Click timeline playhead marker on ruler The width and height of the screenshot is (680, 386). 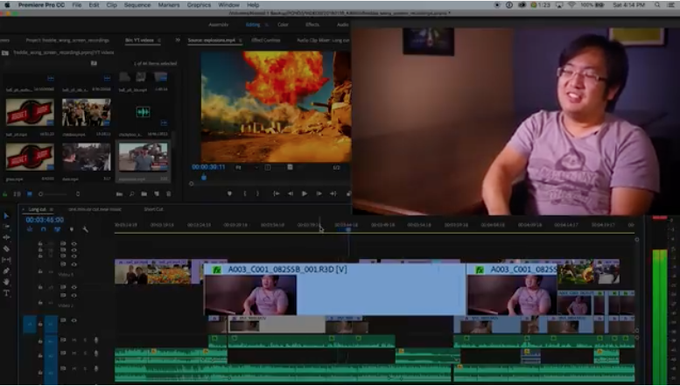[x=348, y=230]
